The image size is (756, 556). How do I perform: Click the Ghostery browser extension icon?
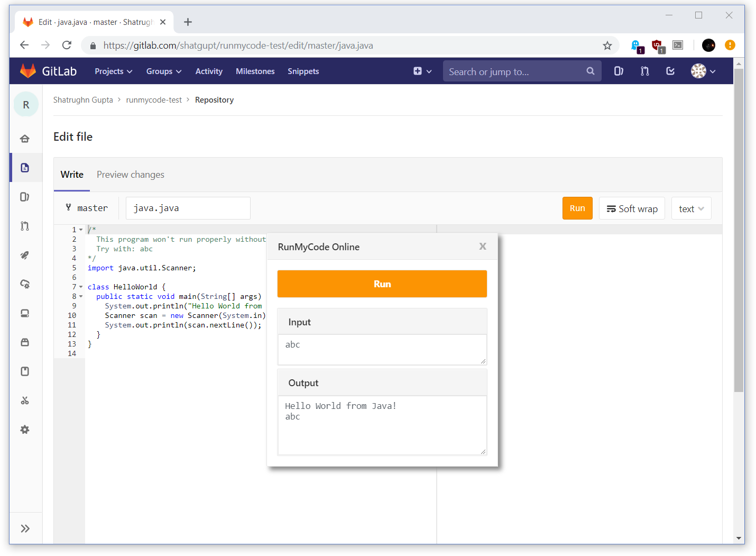[x=637, y=46]
